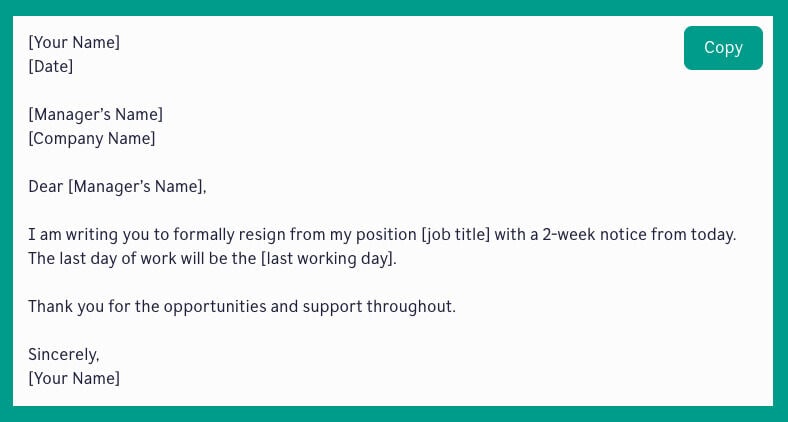Click the [Your Name] placeholder at the top
Viewport: 788px width, 422px height.
pos(74,42)
